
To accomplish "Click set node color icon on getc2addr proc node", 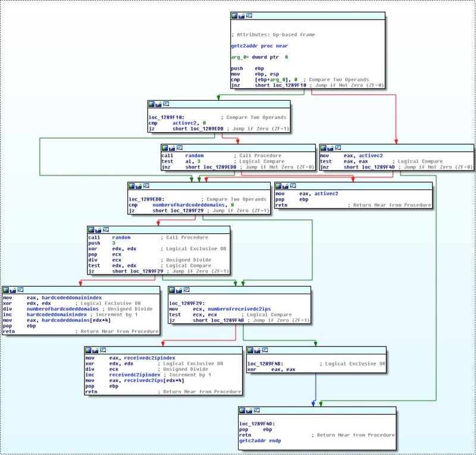I will coord(234,15).
